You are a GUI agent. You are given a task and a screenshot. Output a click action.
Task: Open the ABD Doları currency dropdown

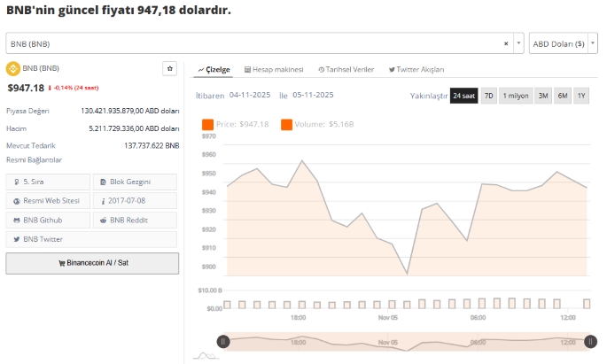(563, 43)
